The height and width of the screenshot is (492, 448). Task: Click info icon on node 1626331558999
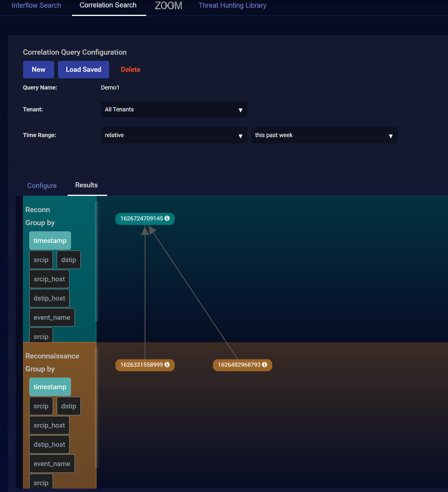click(x=167, y=365)
